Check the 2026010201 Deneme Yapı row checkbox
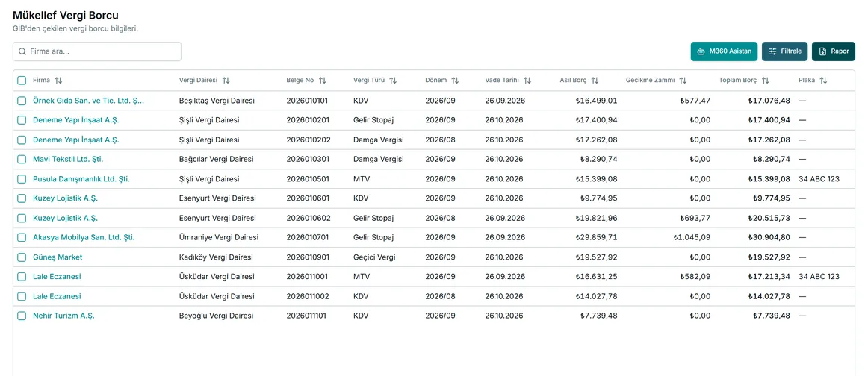This screenshot has width=868, height=376. tap(22, 120)
